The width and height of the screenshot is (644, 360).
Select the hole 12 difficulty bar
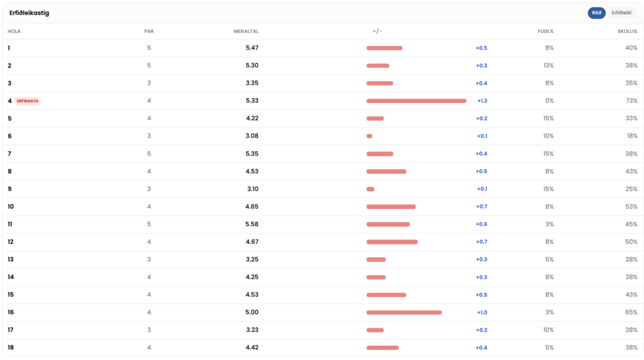point(392,242)
